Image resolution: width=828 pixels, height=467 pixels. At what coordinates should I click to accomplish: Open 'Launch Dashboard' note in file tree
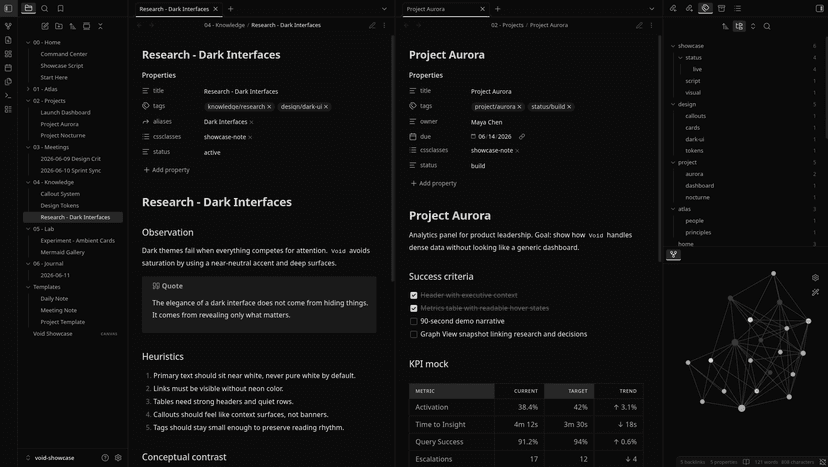(x=65, y=113)
